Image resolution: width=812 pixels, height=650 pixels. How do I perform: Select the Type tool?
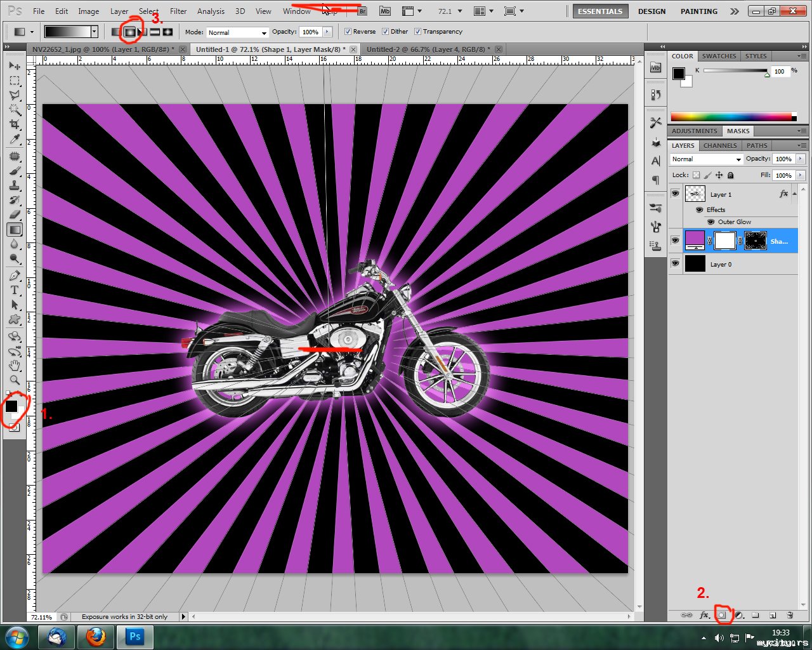pos(14,290)
